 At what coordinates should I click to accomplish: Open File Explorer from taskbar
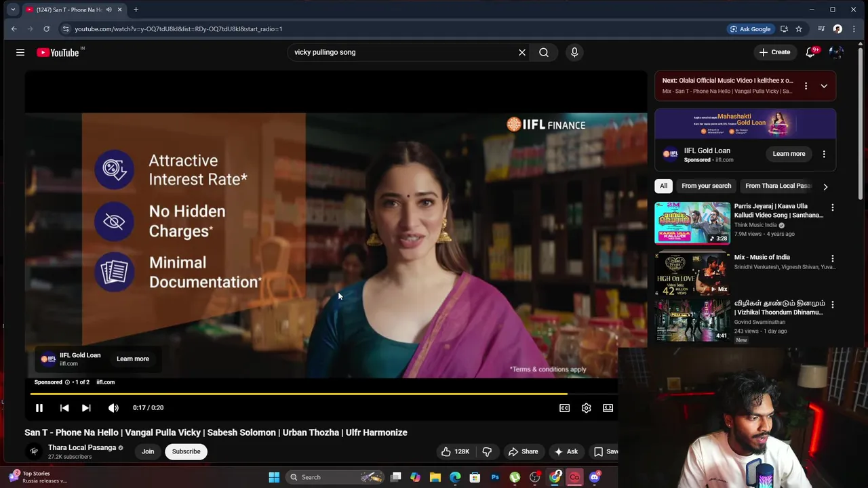435,477
